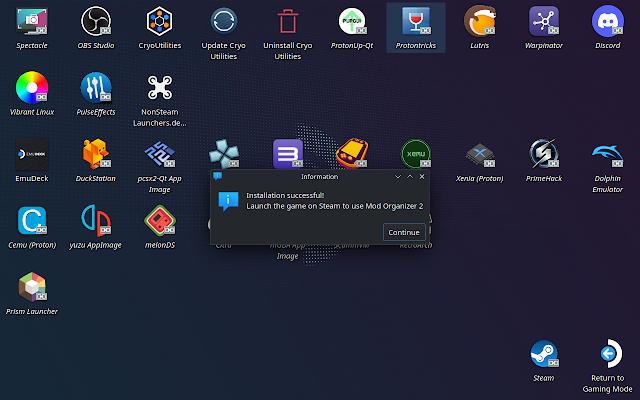Click Return to Gaming Mode shortcut
640x400 pixels.
(x=610, y=353)
